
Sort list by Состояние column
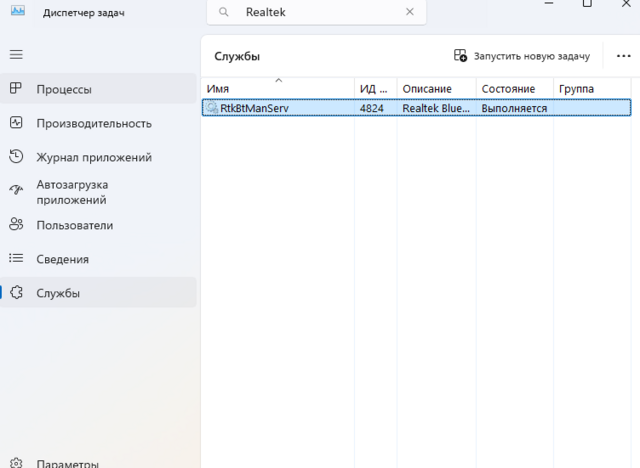pyautogui.click(x=512, y=89)
